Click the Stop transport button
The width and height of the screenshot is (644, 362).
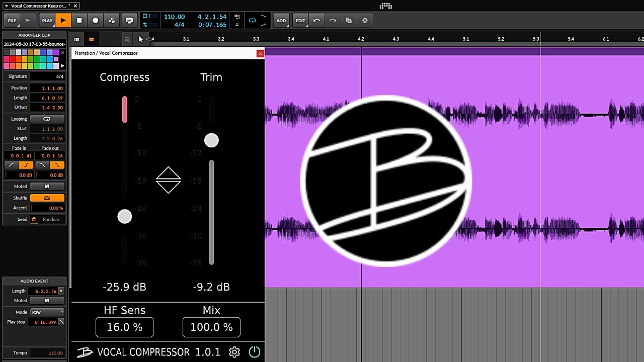[79, 21]
